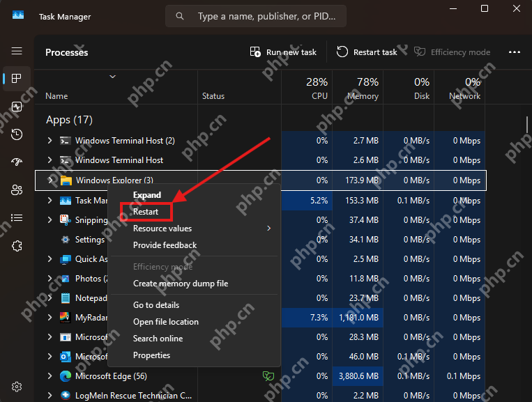Click the 173.9 MB memory value
Image resolution: width=532 pixels, height=402 pixels.
point(362,180)
